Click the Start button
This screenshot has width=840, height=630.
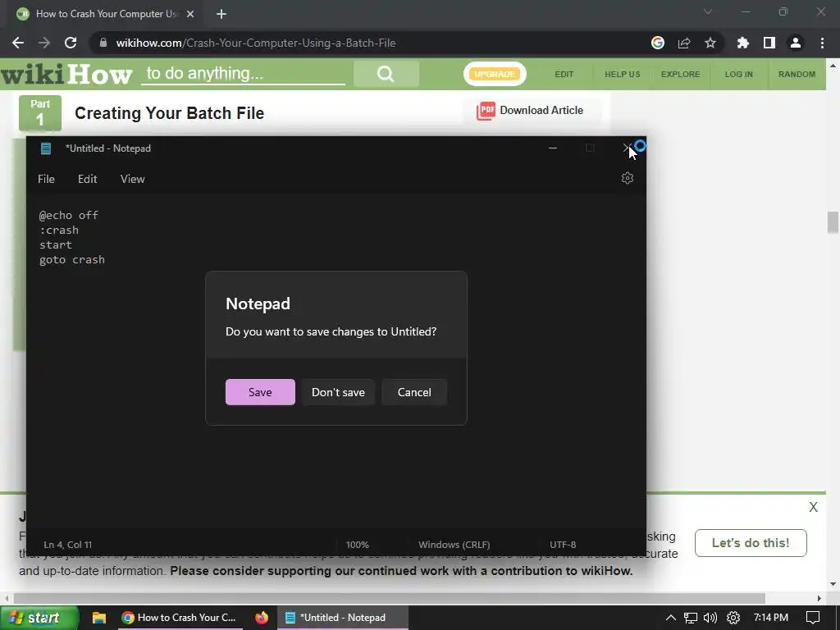pyautogui.click(x=39, y=618)
